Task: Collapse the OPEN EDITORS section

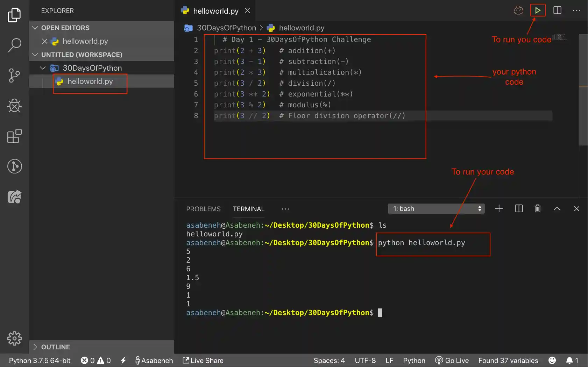Action: pos(35,28)
